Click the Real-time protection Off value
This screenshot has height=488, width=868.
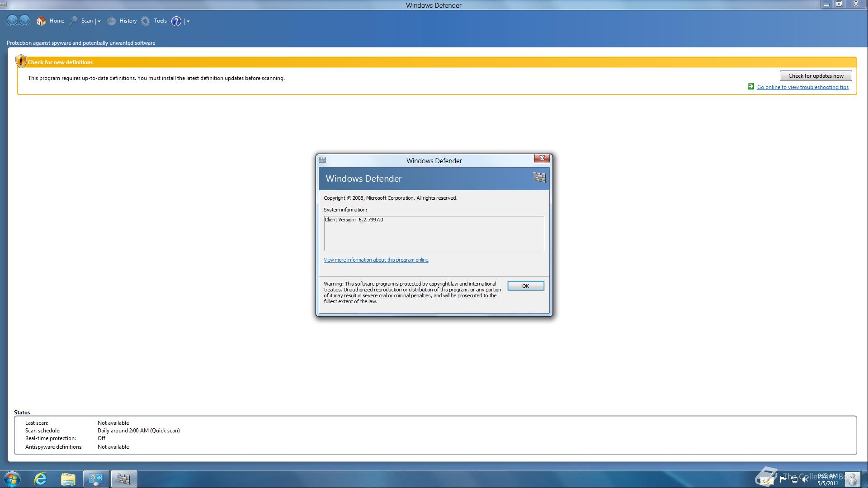coord(101,438)
